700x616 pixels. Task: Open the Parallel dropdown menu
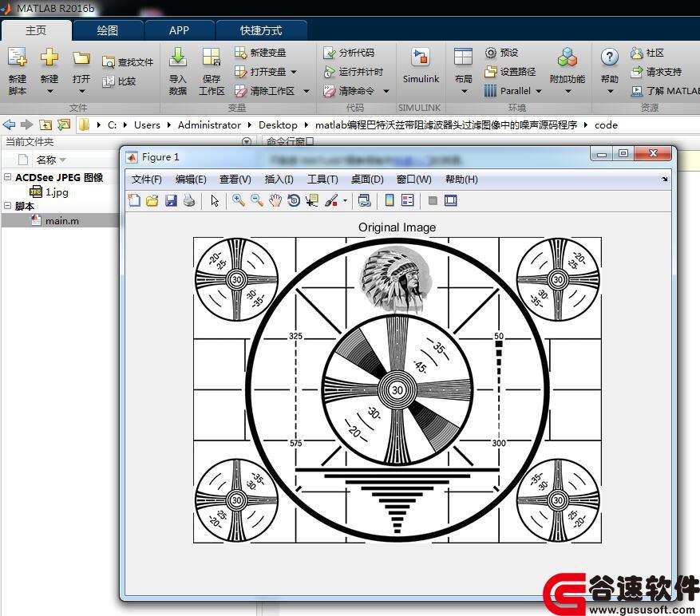coord(539,91)
